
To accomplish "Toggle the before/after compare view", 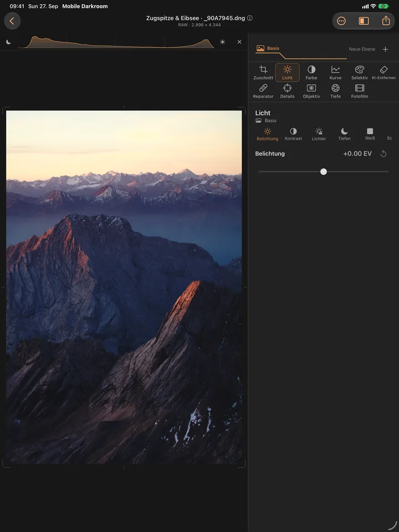I will (364, 21).
